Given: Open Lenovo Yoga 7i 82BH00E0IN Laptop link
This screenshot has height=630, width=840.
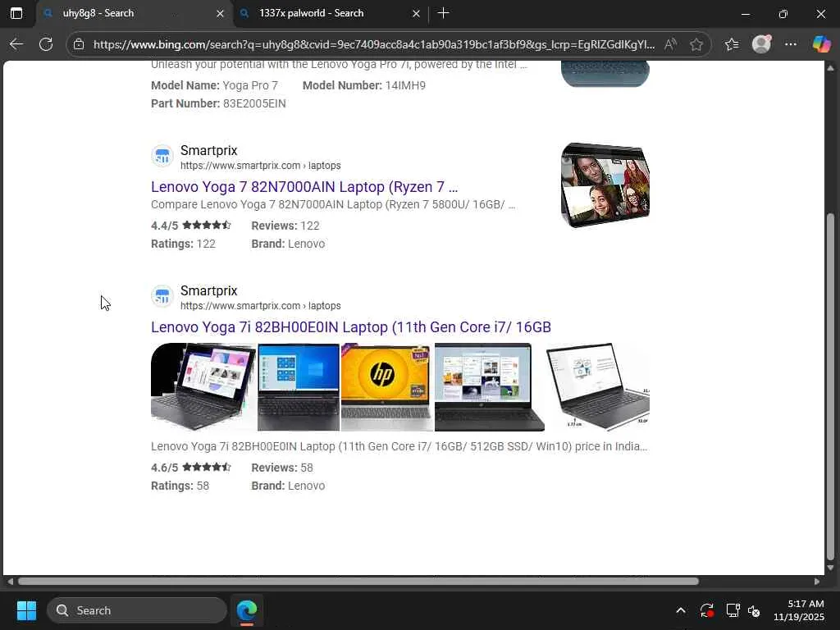Looking at the screenshot, I should (351, 327).
